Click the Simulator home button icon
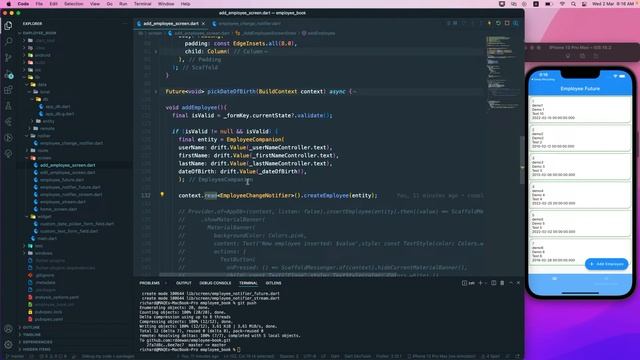The width and height of the screenshot is (640, 360). (x=568, y=56)
